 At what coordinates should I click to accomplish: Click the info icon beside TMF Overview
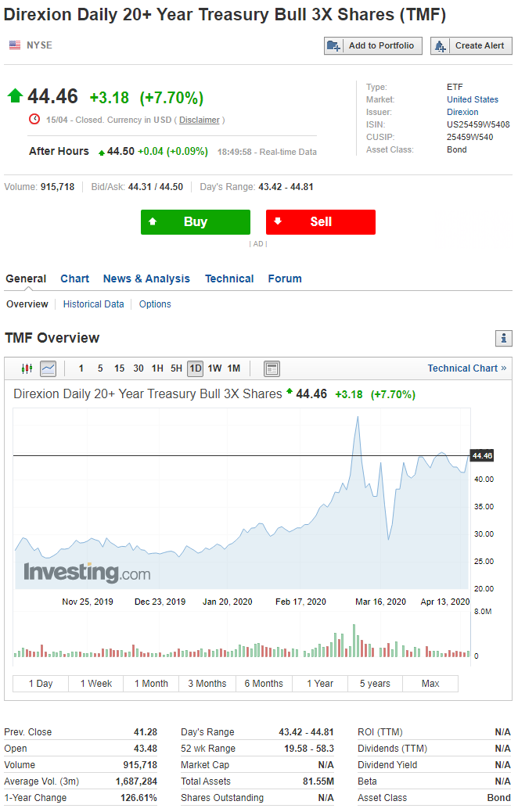pos(503,338)
